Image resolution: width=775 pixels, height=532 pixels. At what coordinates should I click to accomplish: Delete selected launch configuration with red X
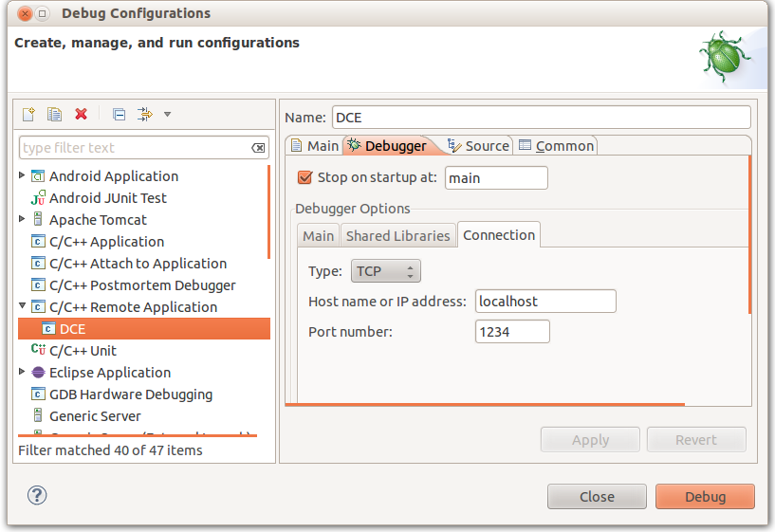81,114
